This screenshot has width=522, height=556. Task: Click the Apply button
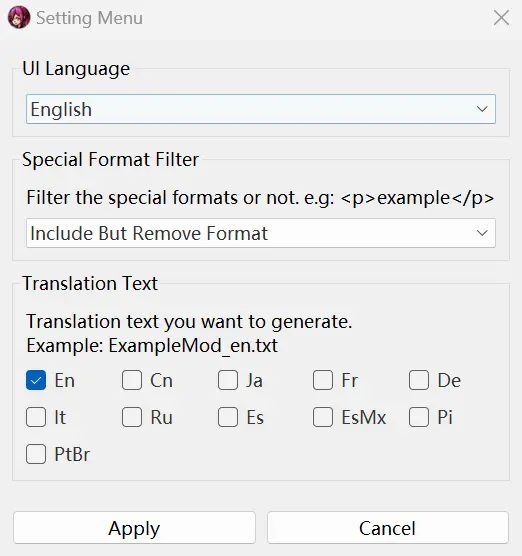point(134,528)
